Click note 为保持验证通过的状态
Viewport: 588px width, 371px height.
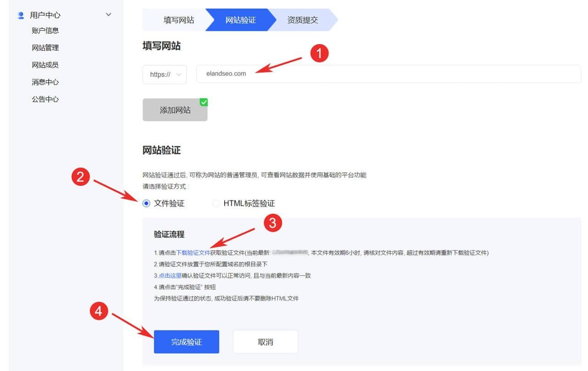pyautogui.click(x=226, y=298)
